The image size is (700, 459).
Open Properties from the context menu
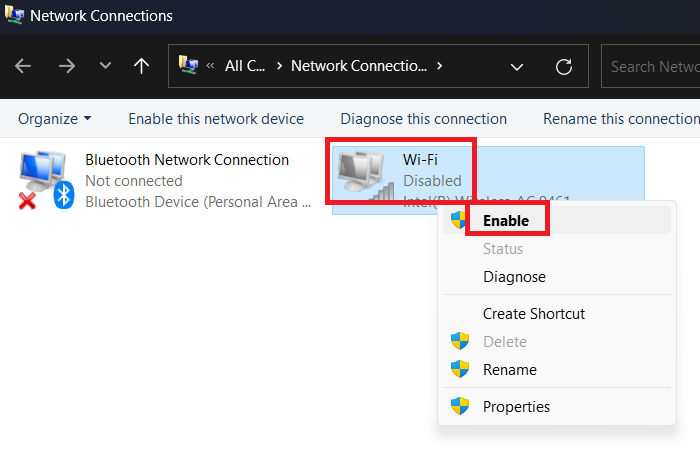pos(516,406)
